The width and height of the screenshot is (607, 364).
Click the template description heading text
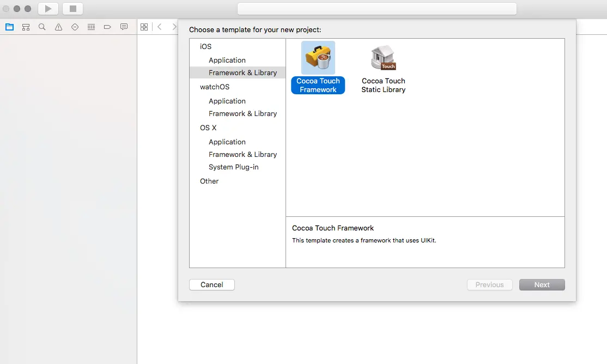click(333, 228)
